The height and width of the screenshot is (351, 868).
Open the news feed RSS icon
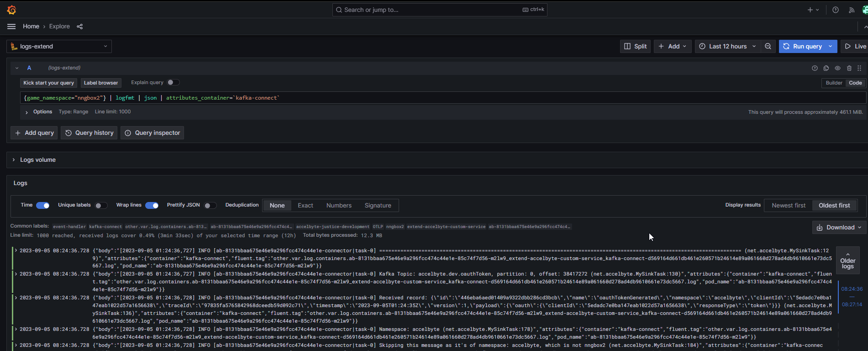click(x=852, y=10)
